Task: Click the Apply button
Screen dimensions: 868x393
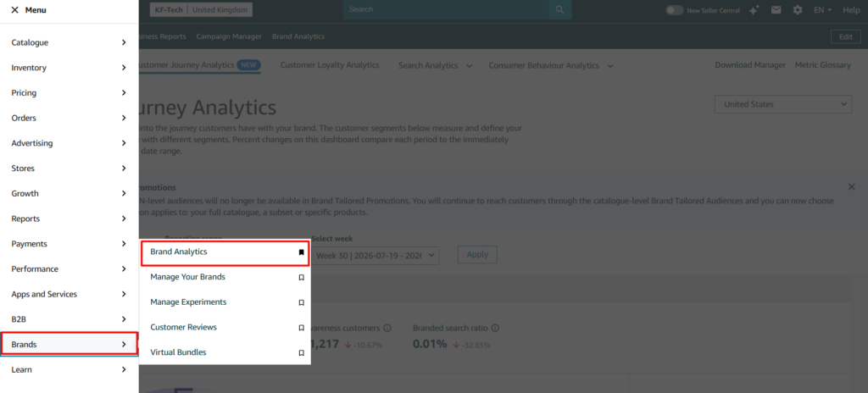Action: coord(477,255)
